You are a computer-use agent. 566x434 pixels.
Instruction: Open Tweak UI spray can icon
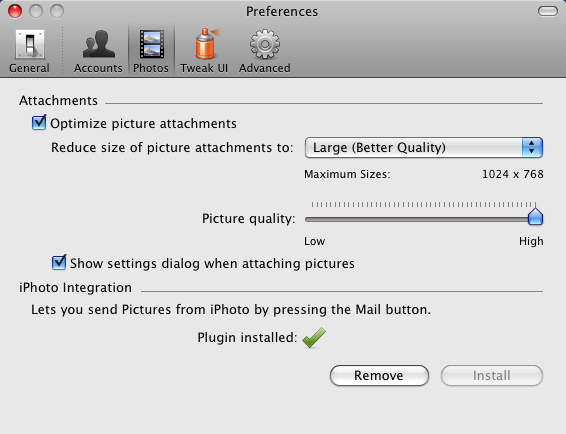206,44
